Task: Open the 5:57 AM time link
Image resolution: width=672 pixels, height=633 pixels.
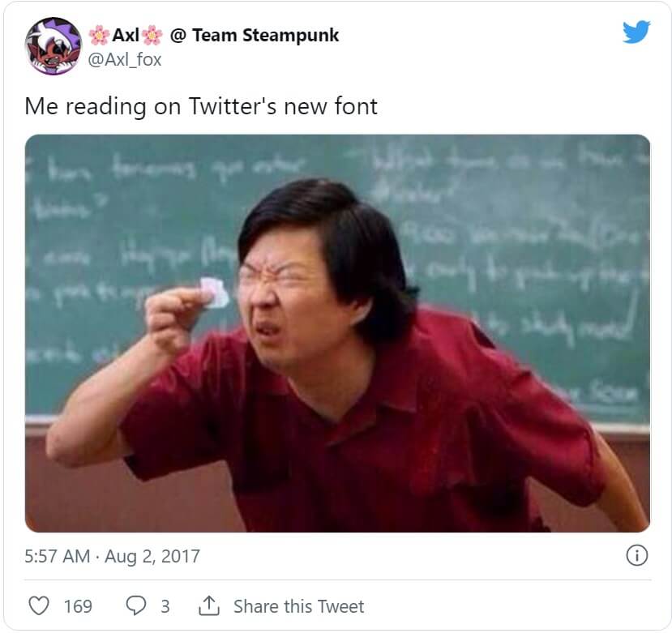Action: (x=57, y=556)
